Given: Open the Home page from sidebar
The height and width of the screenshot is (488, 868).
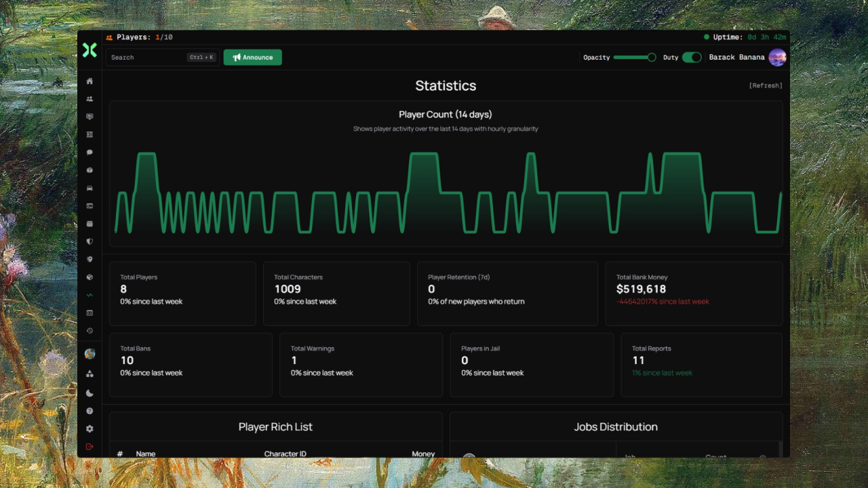Looking at the screenshot, I should click(90, 81).
